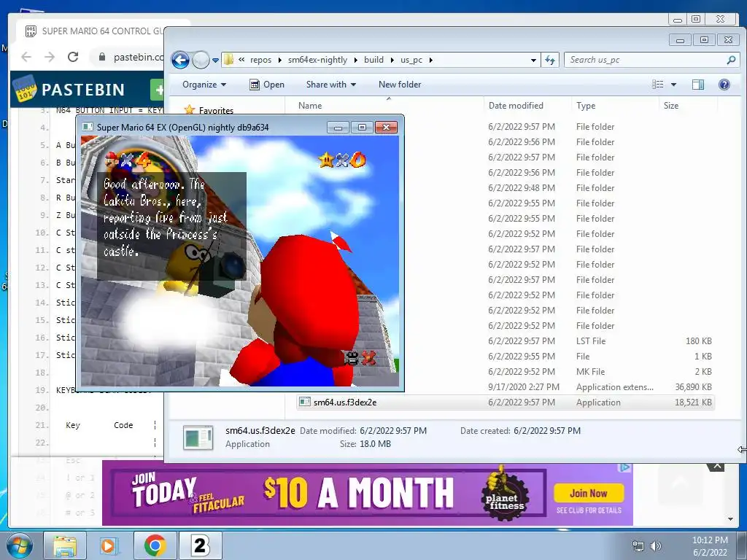Open recent locations dropdown arrow
The image size is (747, 560).
pos(215,61)
